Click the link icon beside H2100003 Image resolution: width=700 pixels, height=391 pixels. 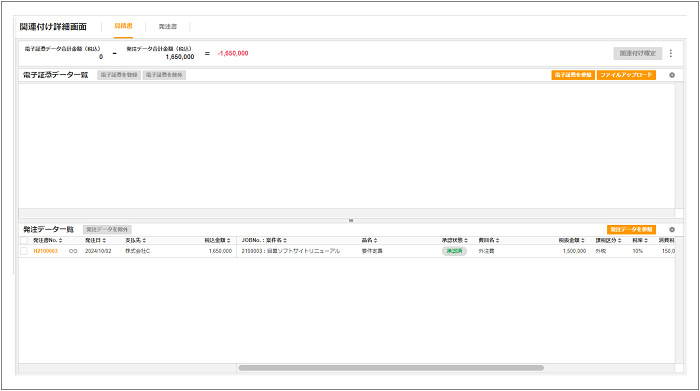73,251
